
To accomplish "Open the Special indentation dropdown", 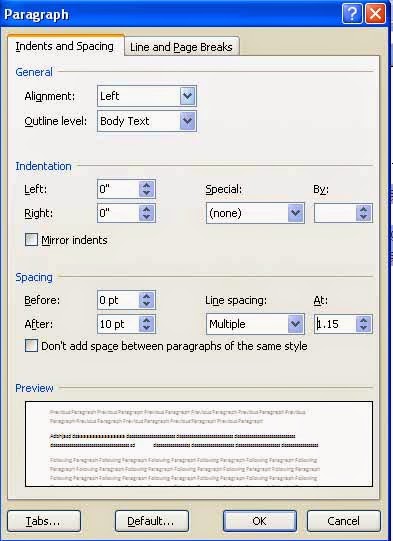I will pyautogui.click(x=296, y=213).
